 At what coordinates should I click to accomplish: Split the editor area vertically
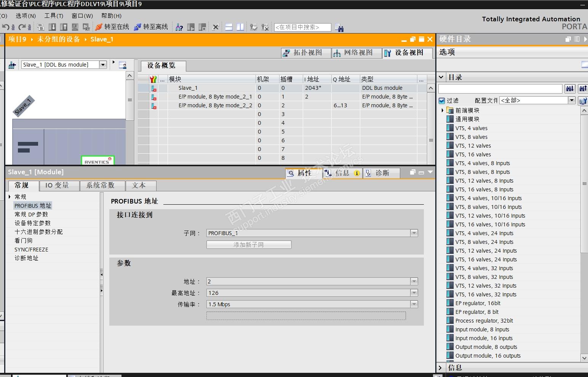pos(240,27)
